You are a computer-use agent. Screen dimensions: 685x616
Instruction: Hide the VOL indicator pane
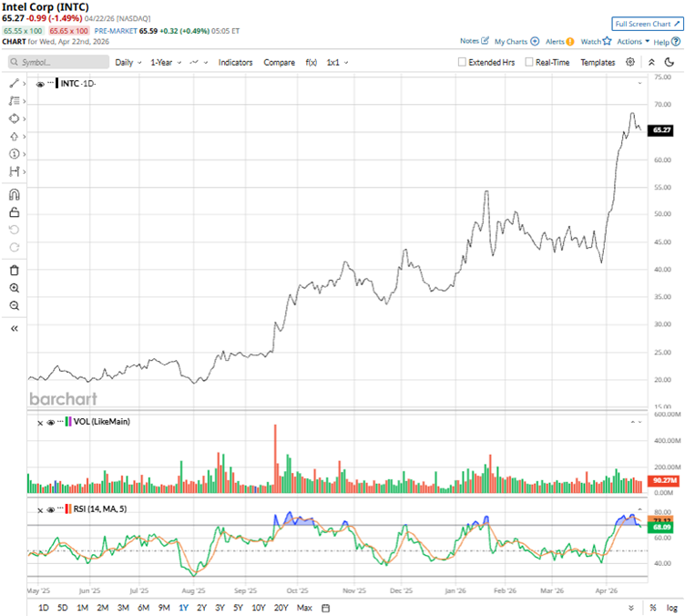tap(51, 422)
